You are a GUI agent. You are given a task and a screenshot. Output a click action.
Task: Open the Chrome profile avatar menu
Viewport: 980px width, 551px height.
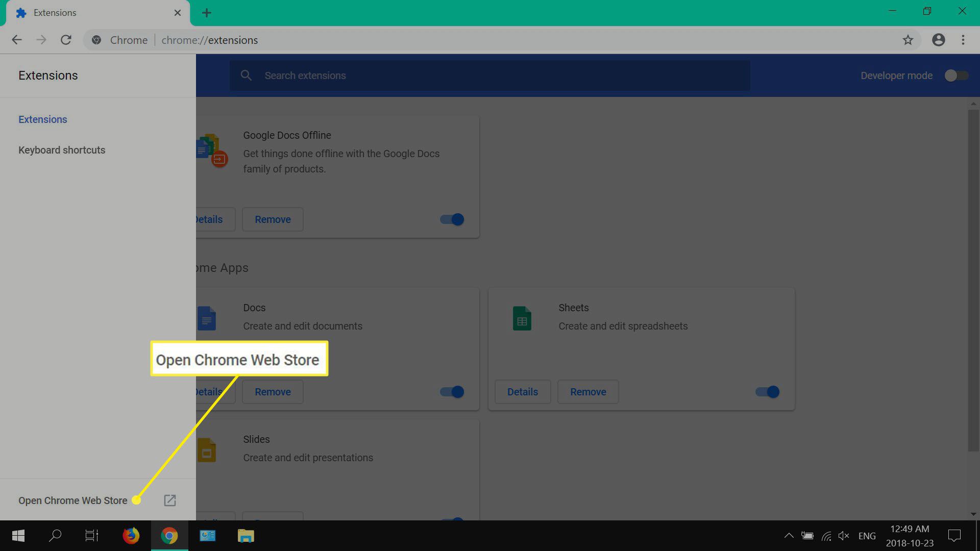(938, 40)
